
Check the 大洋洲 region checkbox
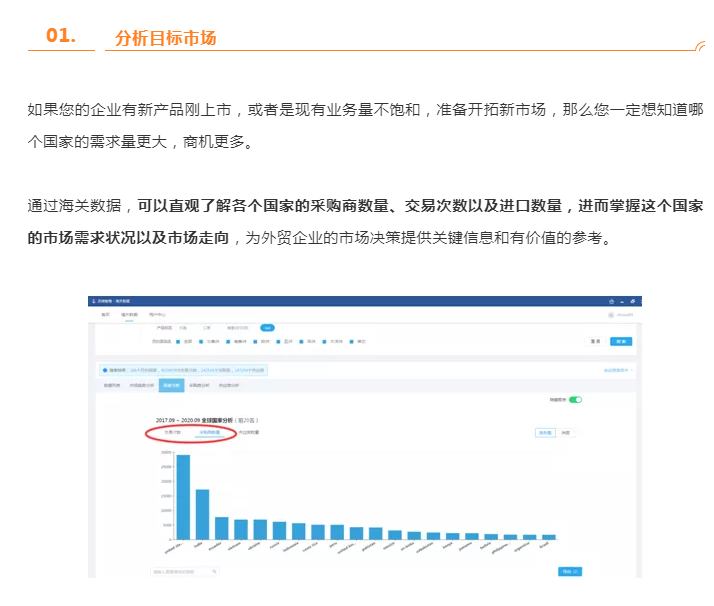click(324, 341)
